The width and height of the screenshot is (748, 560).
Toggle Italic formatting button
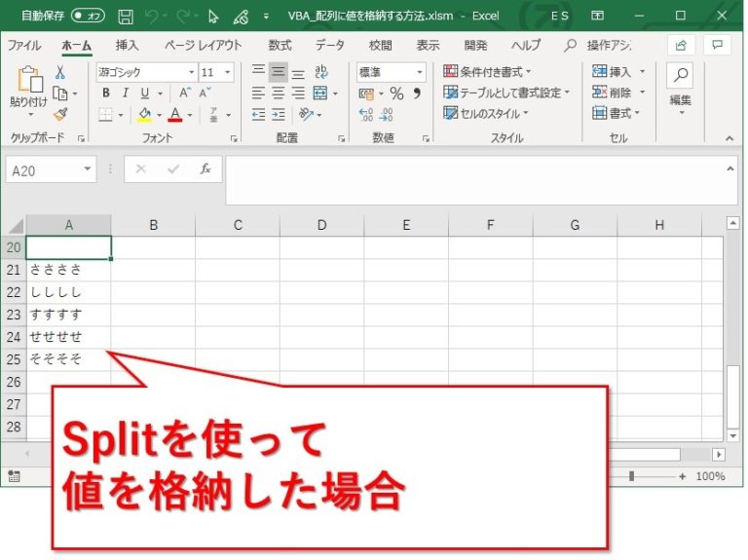[x=125, y=93]
